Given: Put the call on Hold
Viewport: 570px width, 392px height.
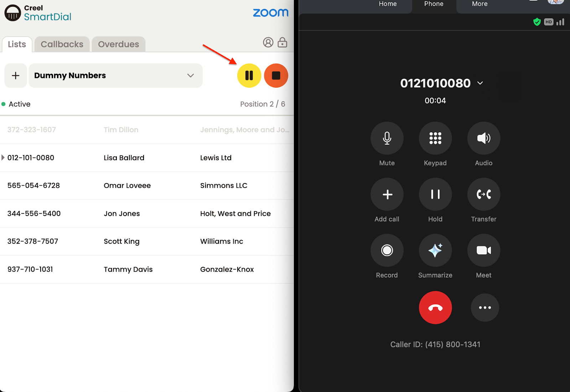Looking at the screenshot, I should (x=435, y=194).
